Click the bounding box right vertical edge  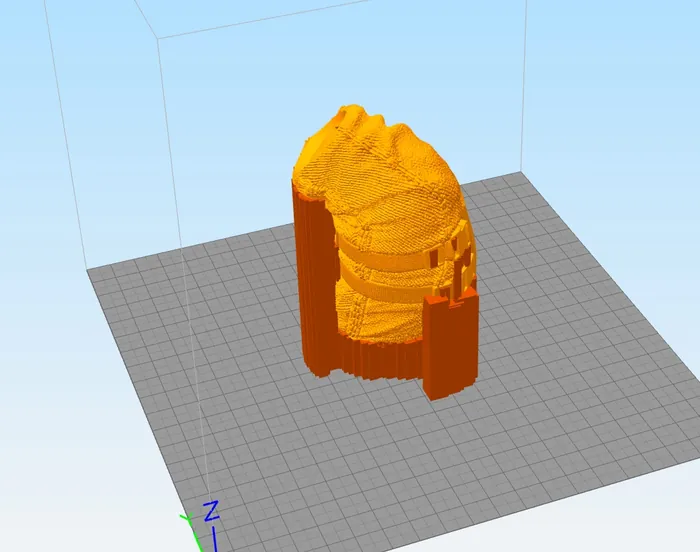[x=525, y=90]
